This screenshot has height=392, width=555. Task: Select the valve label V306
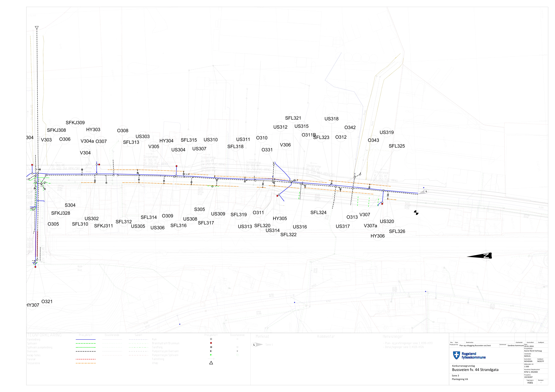point(285,145)
